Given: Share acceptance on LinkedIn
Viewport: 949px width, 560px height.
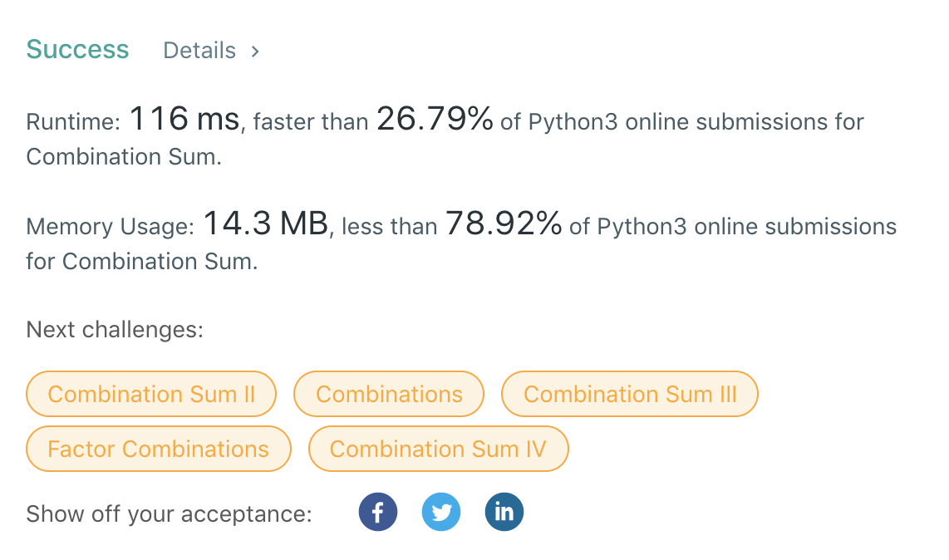Looking at the screenshot, I should [504, 513].
